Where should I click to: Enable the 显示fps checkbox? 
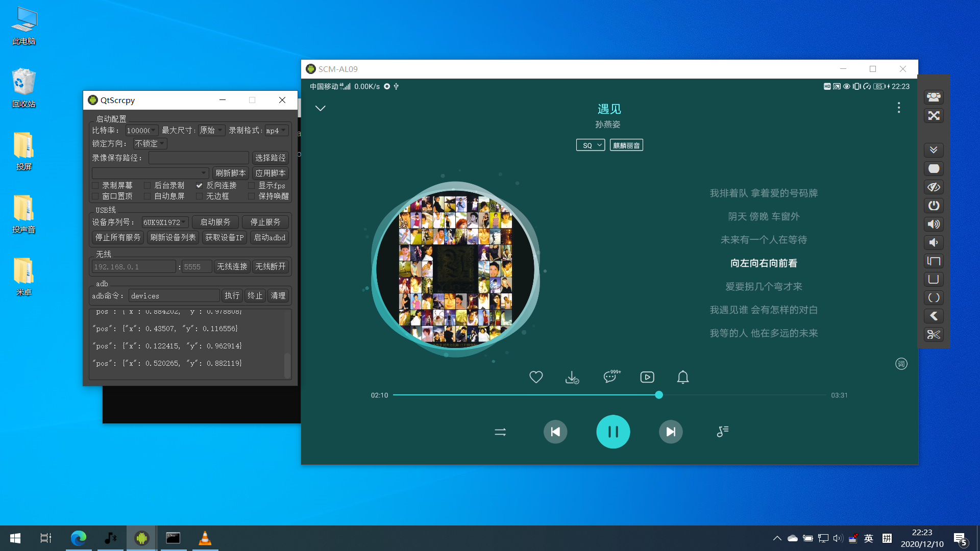coord(252,186)
